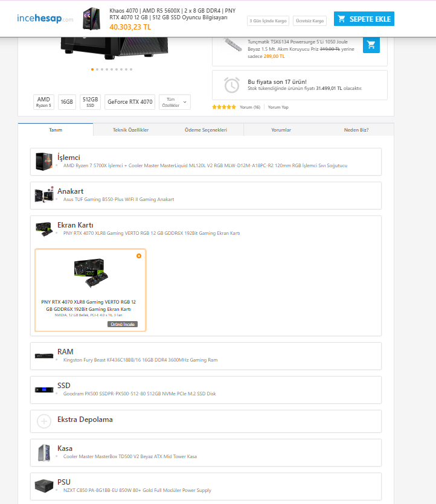
Task: Click the Cooler Master case icon
Action: pyautogui.click(x=44, y=453)
